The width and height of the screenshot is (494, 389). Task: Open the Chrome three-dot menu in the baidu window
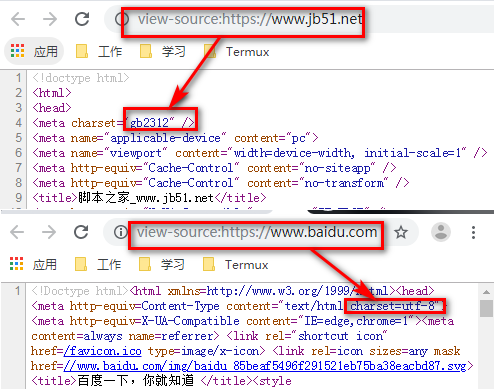click(x=473, y=232)
